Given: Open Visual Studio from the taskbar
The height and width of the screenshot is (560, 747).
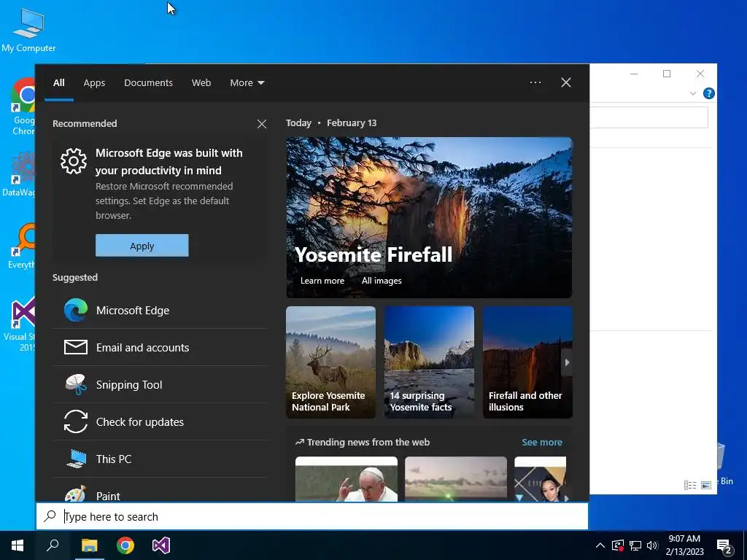Looking at the screenshot, I should click(x=161, y=545).
